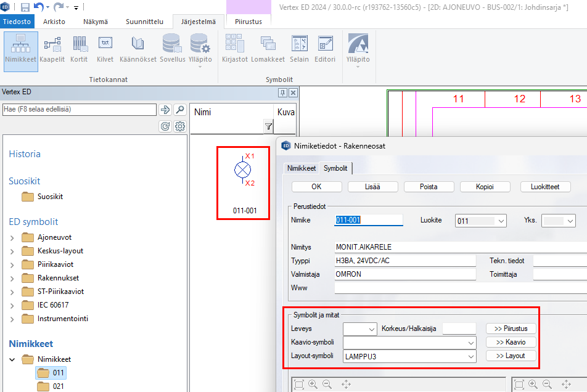The height and width of the screenshot is (392, 587).
Task: Click the >> Piirustus button
Action: [x=511, y=329]
